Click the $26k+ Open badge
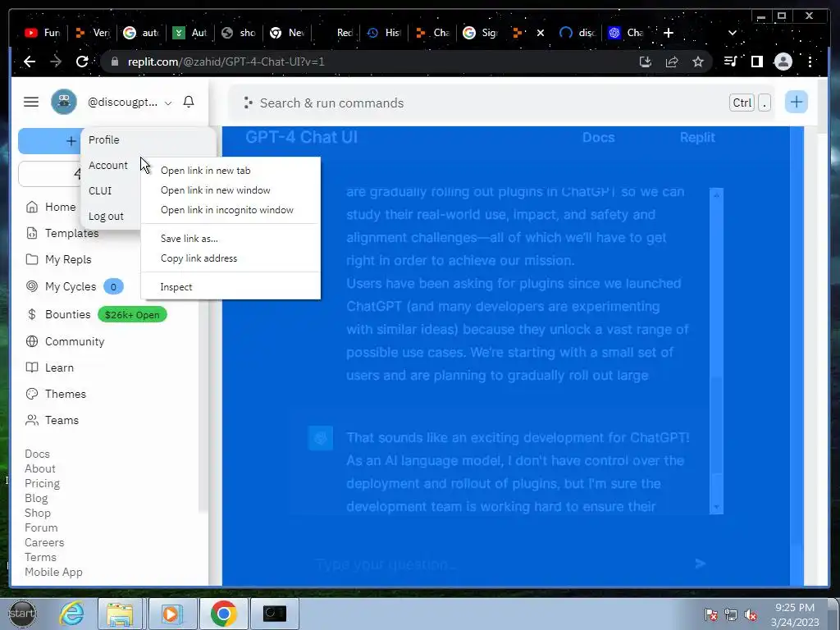 pos(132,315)
